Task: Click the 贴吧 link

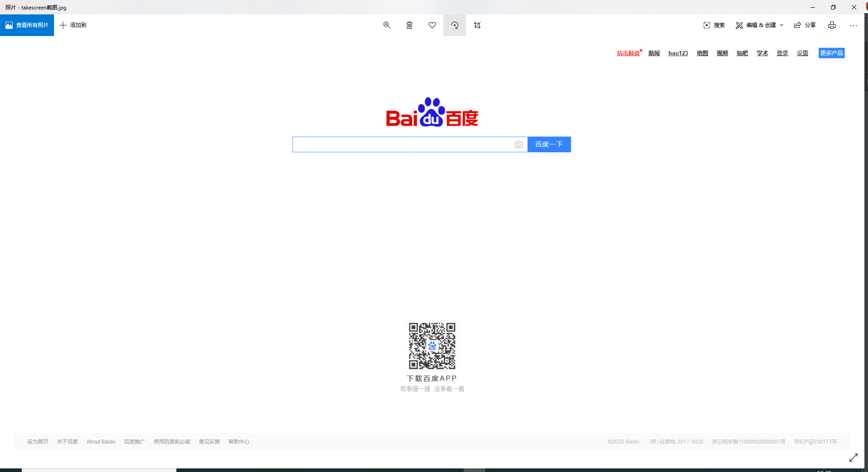Action: tap(742, 53)
